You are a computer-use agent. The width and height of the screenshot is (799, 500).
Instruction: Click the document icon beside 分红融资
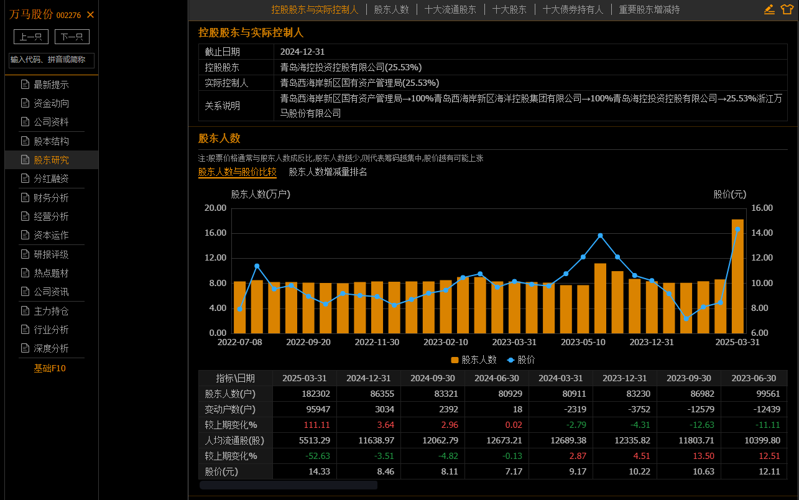click(24, 178)
